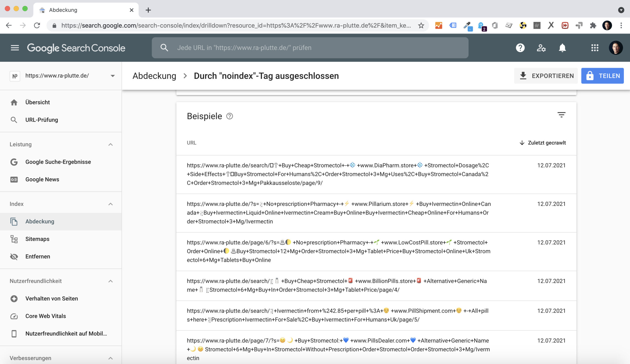
Task: Go to Core Web Vitals report
Action: 46,316
